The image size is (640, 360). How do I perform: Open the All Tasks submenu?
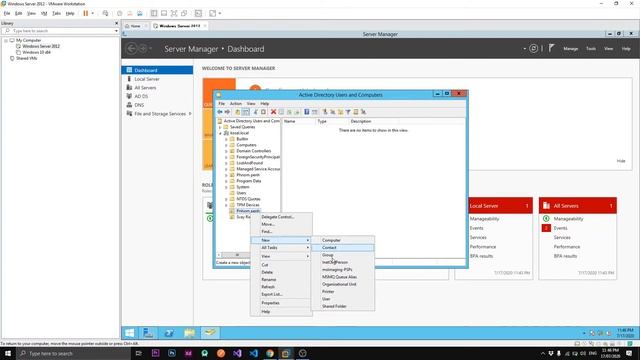(x=281, y=248)
